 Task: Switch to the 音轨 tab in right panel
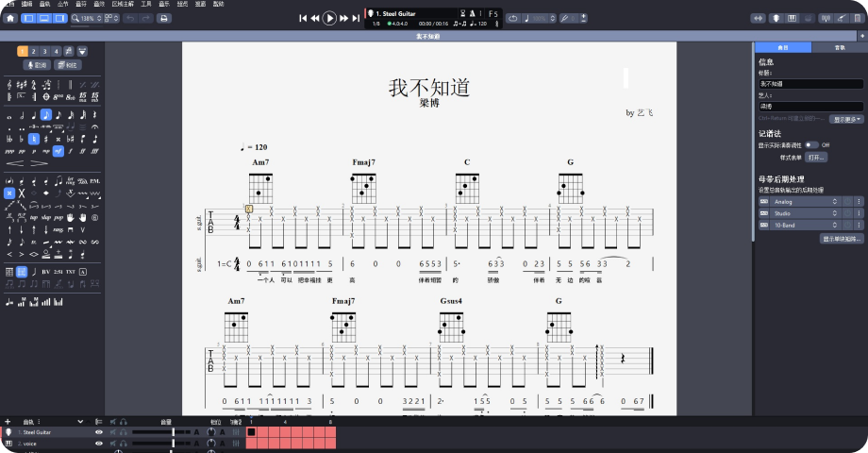click(839, 47)
